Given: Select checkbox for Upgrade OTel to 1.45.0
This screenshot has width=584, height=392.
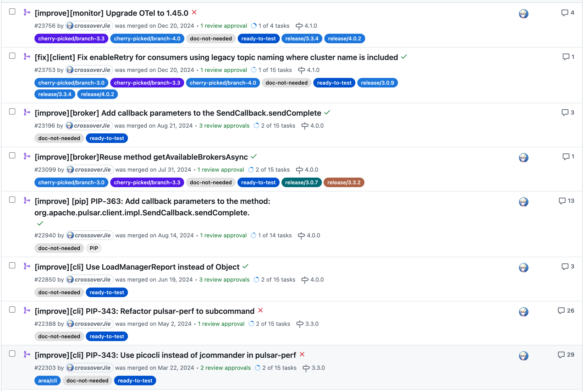Looking at the screenshot, I should [x=12, y=12].
